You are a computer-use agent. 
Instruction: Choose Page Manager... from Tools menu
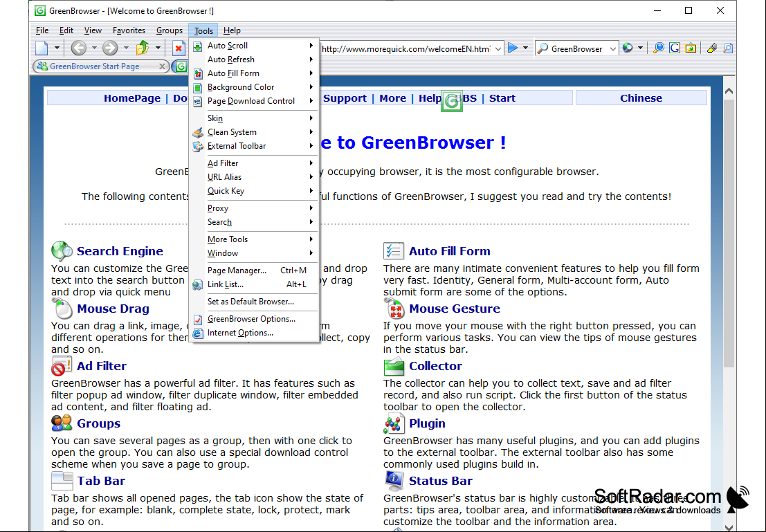(x=254, y=270)
